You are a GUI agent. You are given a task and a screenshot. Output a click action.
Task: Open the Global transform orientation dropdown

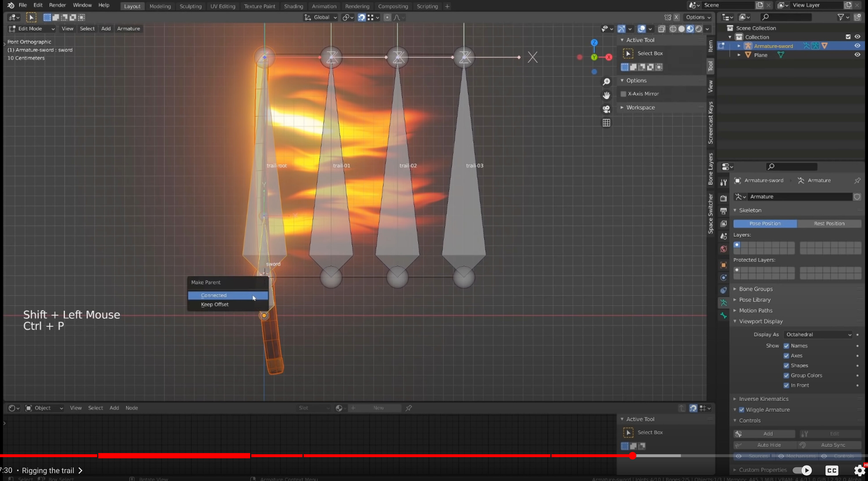[x=321, y=17]
